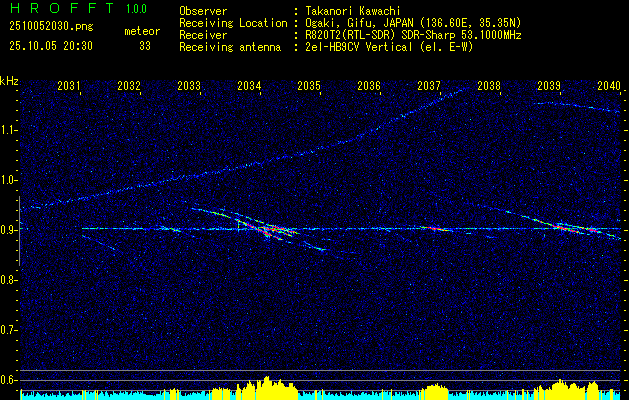
Task: Click frequency axis label 1.1
Action: 8,130
